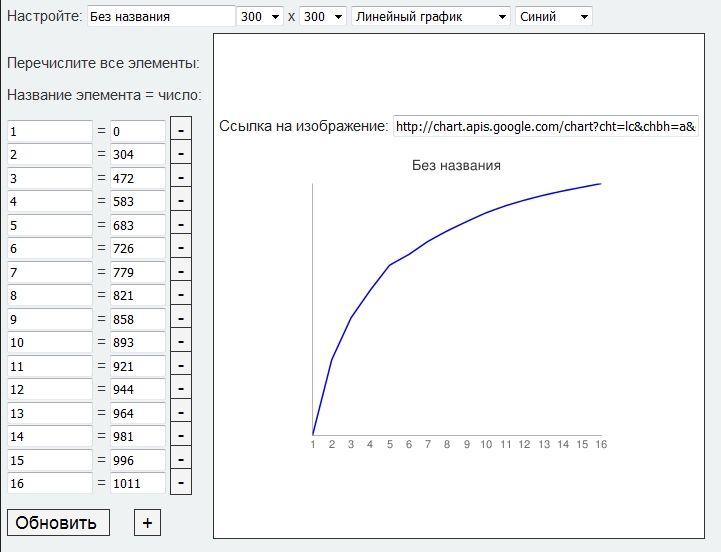Remove row 12 with value 944

tap(181, 389)
